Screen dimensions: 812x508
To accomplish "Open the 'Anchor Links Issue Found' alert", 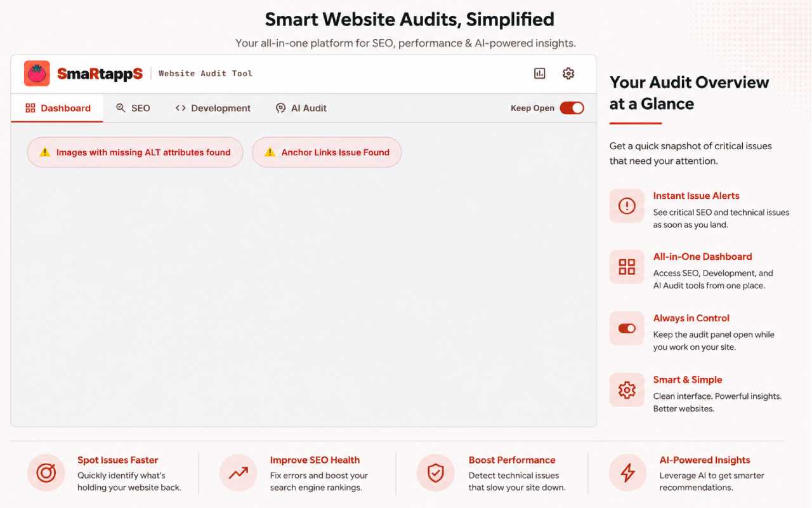I will (327, 152).
